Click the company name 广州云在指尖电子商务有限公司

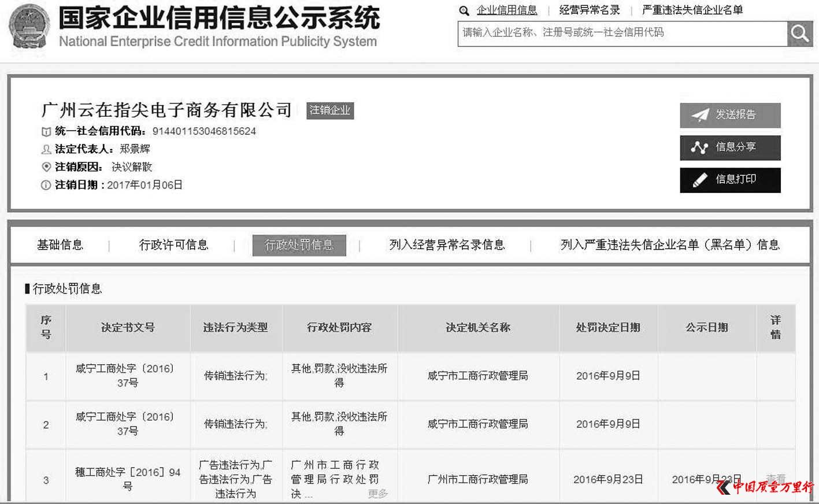pyautogui.click(x=167, y=110)
